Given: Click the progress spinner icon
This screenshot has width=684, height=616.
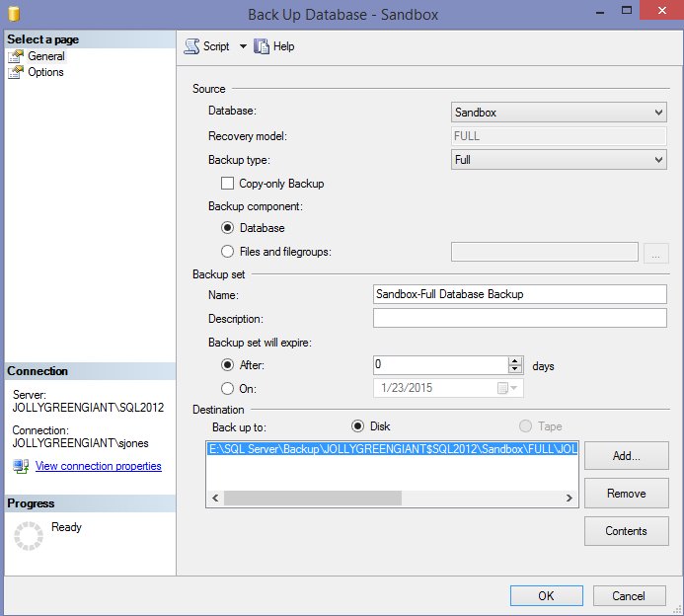Looking at the screenshot, I should click(29, 536).
